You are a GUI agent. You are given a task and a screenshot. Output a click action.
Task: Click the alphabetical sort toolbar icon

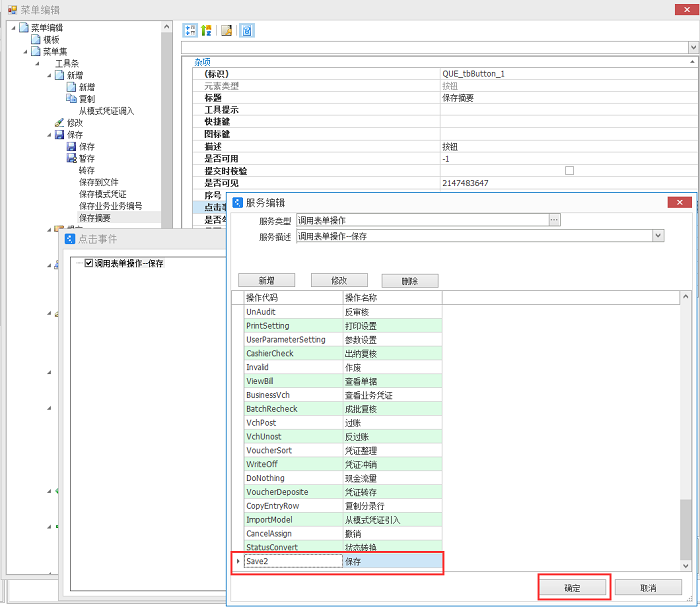tap(206, 30)
